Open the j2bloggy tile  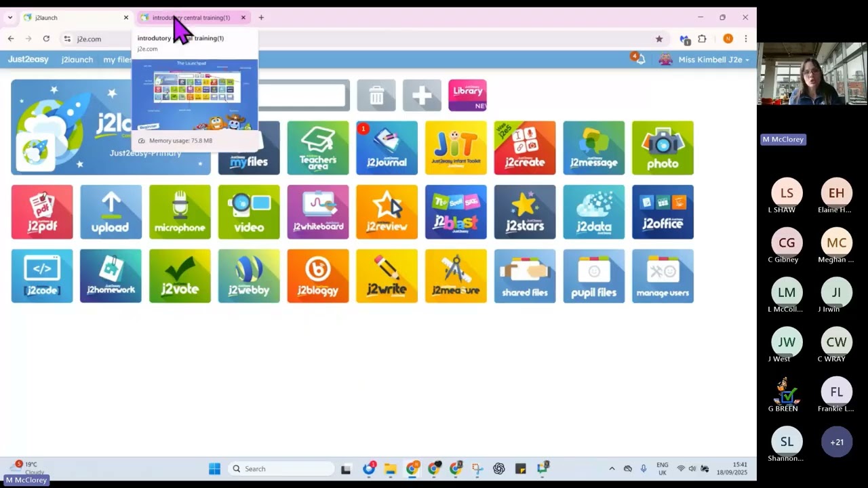[317, 276]
